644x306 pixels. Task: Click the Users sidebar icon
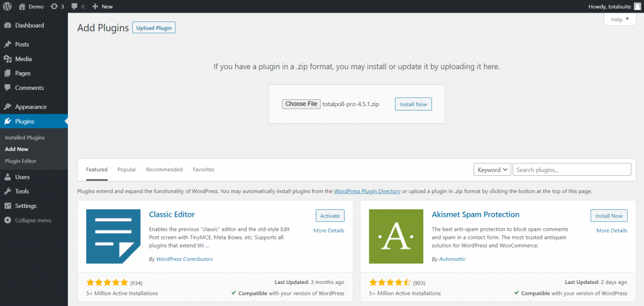tap(8, 177)
